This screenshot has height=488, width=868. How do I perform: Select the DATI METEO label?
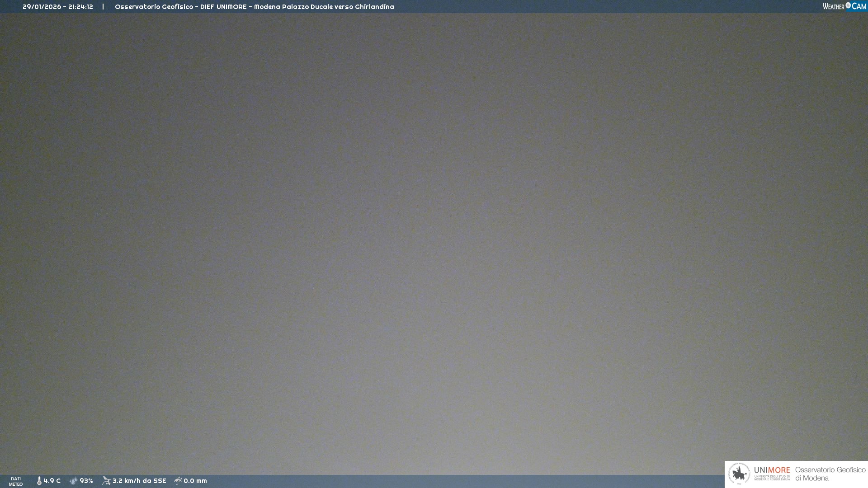[x=16, y=481]
